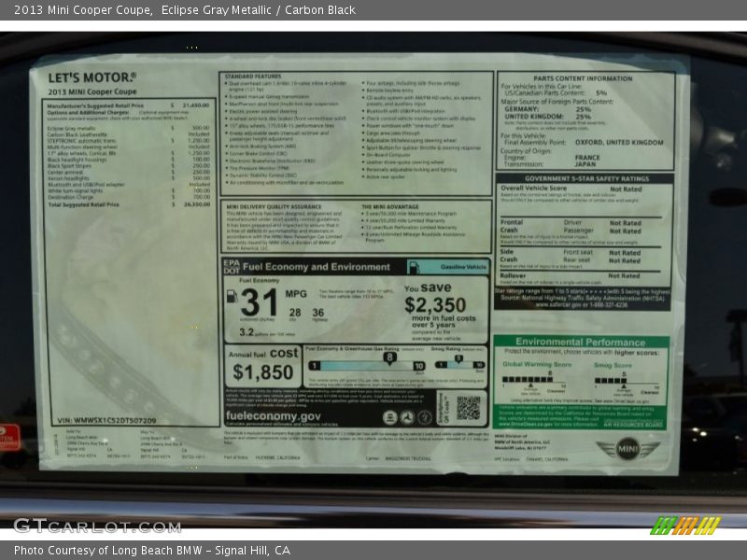Click the EPA DOT badge

tap(231, 266)
